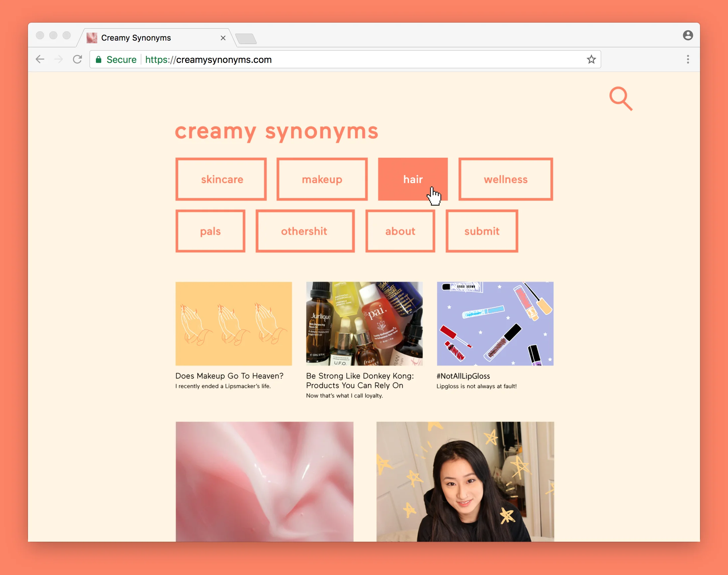728x575 pixels.
Task: Click the browser back arrow
Action: 40,60
